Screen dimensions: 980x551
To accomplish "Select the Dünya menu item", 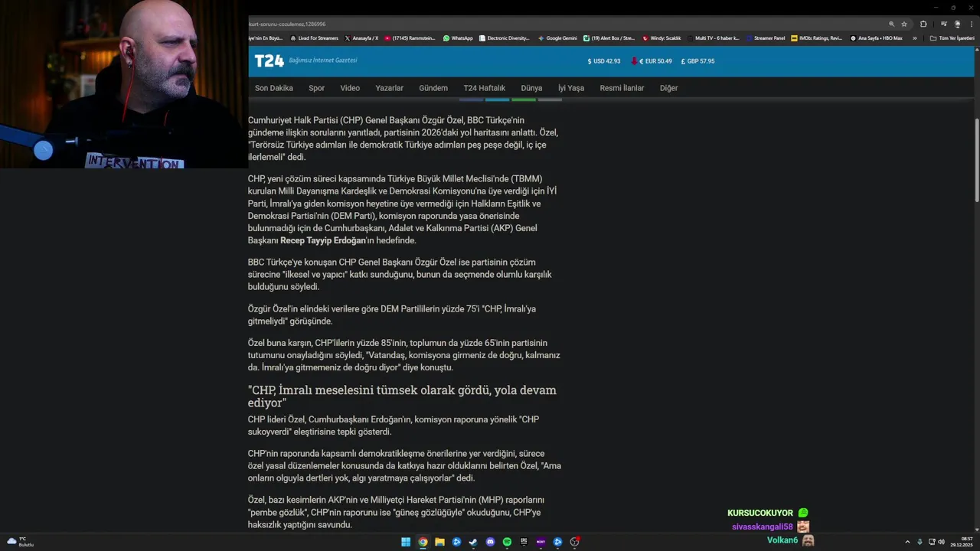I will click(x=531, y=88).
